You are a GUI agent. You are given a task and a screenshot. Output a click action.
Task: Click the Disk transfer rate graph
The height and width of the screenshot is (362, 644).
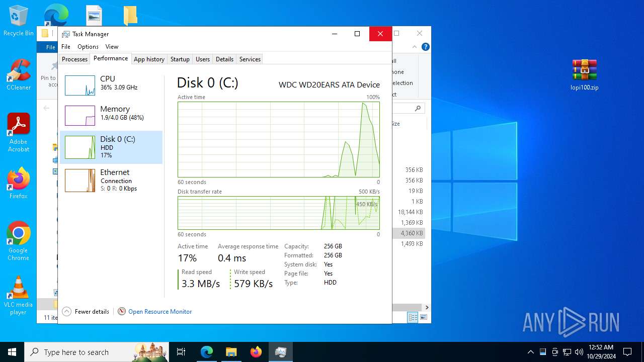(x=279, y=213)
